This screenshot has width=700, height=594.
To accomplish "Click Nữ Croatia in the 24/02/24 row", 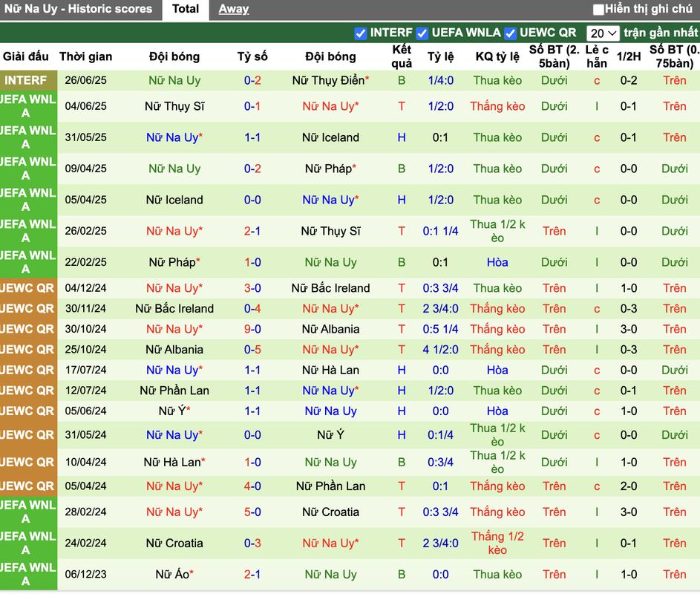I will tap(174, 544).
